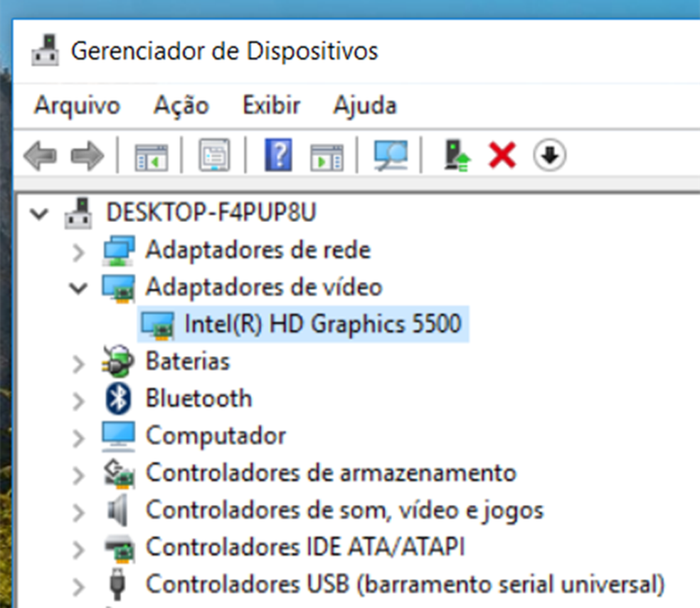Click the show/hide action pane icon
Image resolution: width=700 pixels, height=608 pixels.
pos(327,157)
